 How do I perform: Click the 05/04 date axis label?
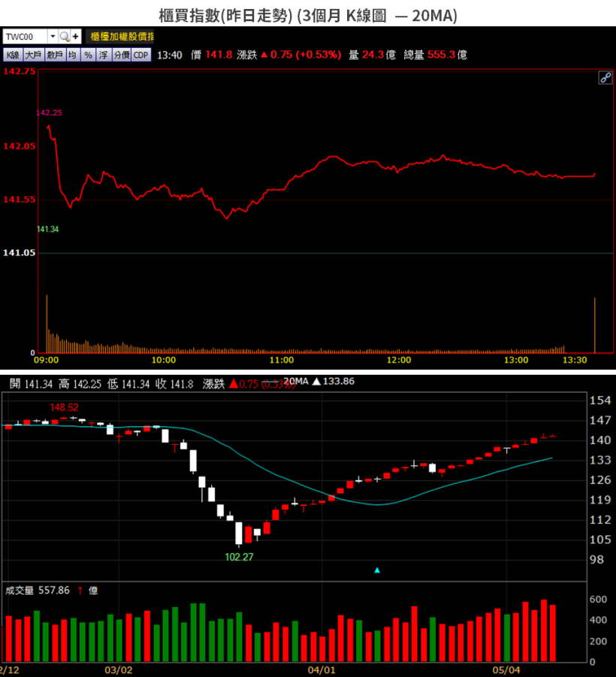tap(506, 670)
